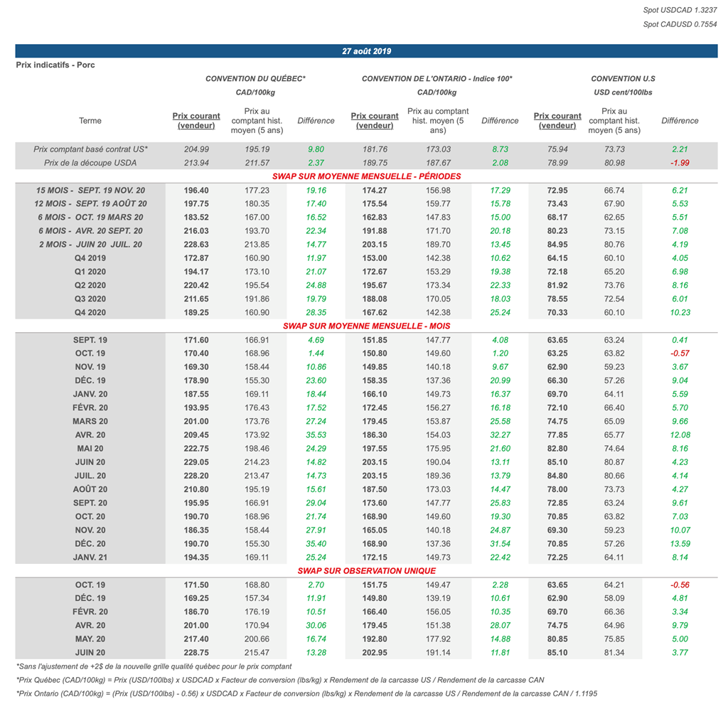Open underlined "Prix courant (vendeur)" under U.S convention
The height and width of the screenshot is (704, 728).
click(557, 121)
